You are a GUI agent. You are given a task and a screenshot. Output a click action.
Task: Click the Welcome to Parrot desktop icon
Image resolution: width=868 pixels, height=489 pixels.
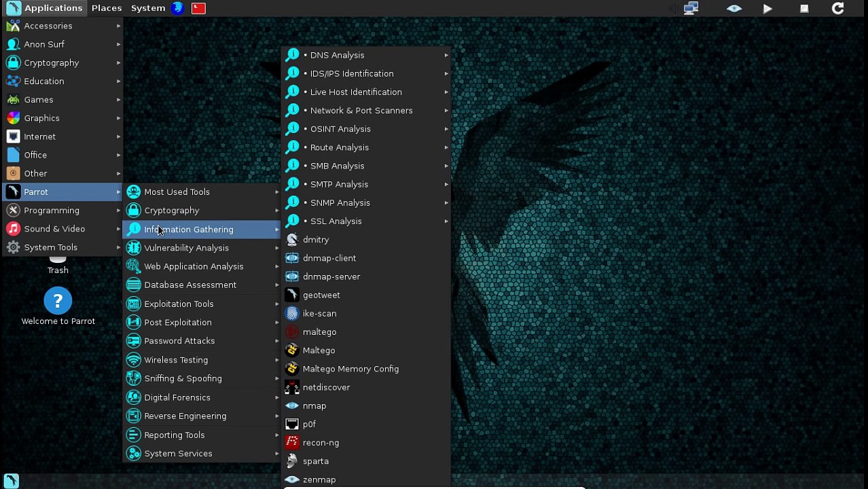58,301
